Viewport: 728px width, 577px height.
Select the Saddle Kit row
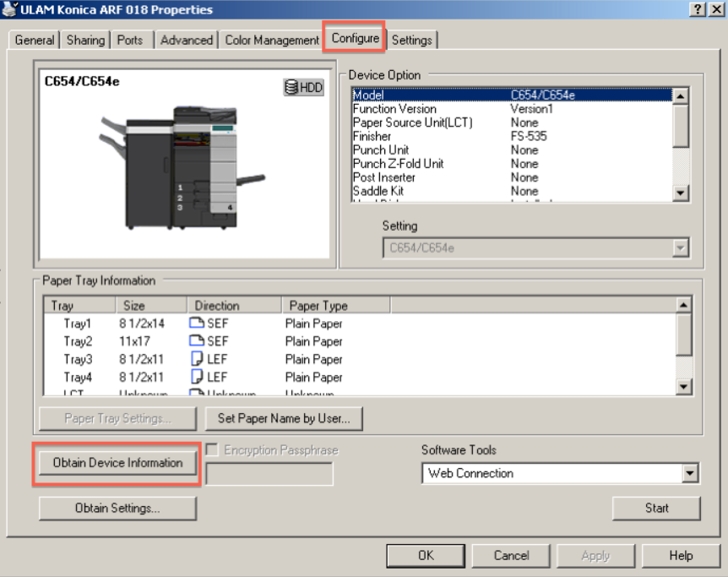512,191
